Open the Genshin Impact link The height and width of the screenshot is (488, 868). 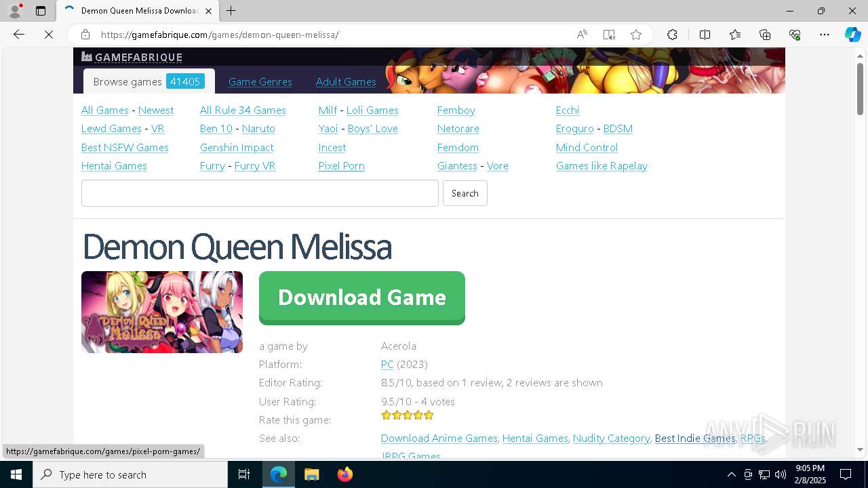click(x=237, y=147)
